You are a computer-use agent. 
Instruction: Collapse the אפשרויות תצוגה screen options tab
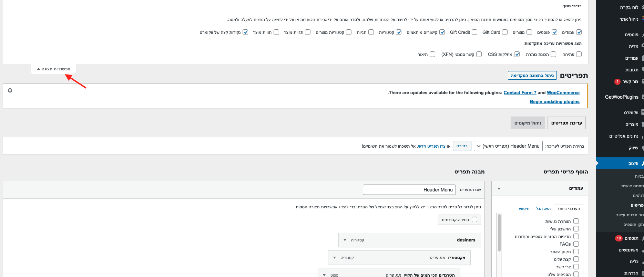(53, 69)
